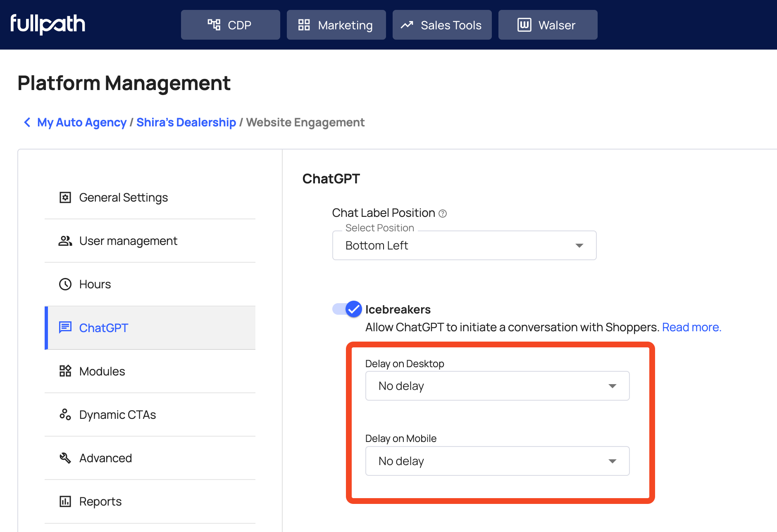Open the Sales Tools menu
The width and height of the screenshot is (777, 532).
click(x=442, y=25)
